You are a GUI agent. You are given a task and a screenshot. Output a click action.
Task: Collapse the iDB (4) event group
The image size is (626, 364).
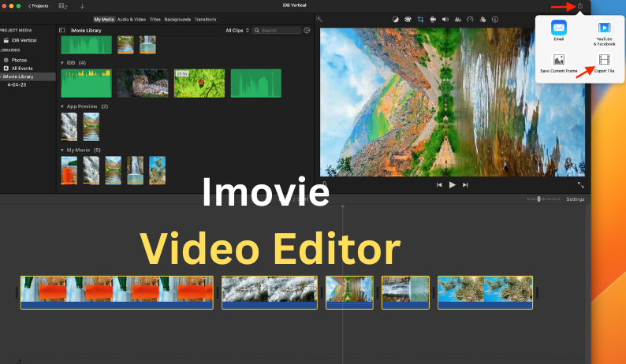pyautogui.click(x=61, y=63)
